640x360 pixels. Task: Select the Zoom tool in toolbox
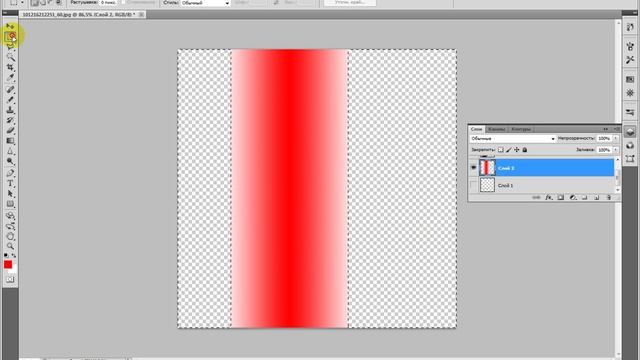(10, 246)
